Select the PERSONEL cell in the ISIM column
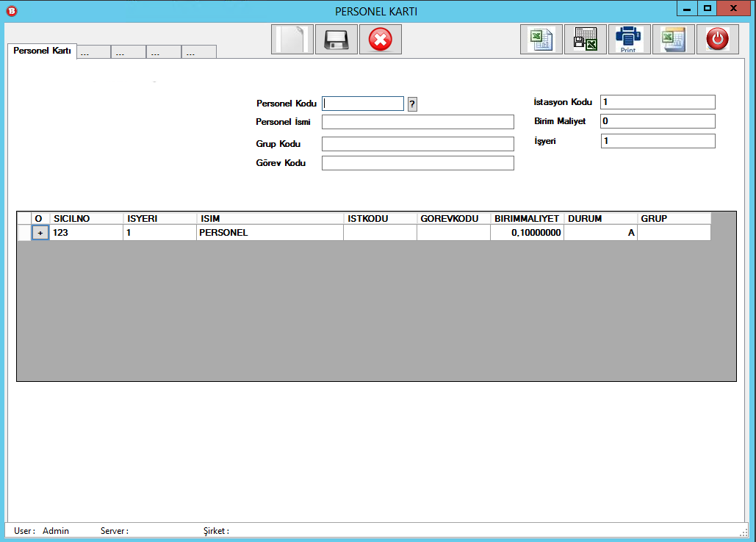 pyautogui.click(x=269, y=233)
